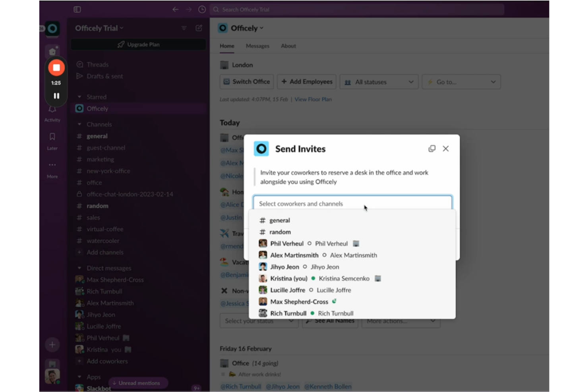Open View Floor Plan link
588x392 pixels.
click(x=313, y=99)
